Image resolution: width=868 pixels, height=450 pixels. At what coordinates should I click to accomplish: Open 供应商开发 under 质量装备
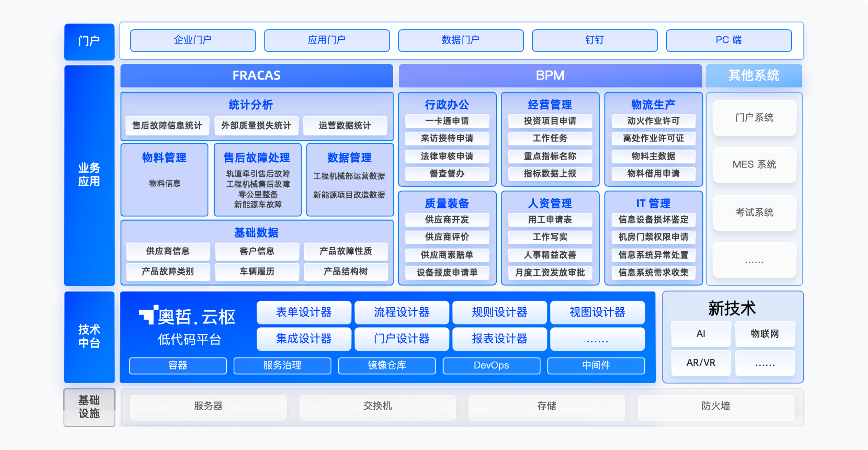point(447,220)
